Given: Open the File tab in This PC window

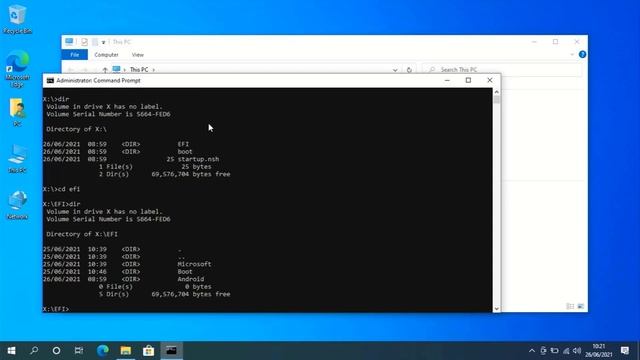Looking at the screenshot, I should 74,55.
